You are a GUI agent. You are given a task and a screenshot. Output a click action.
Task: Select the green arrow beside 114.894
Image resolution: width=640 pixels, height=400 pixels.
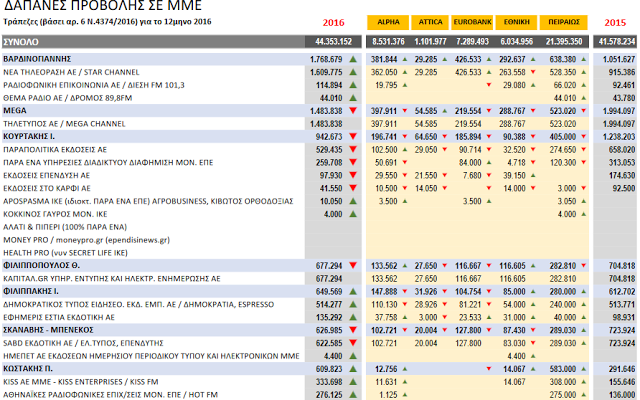click(353, 85)
